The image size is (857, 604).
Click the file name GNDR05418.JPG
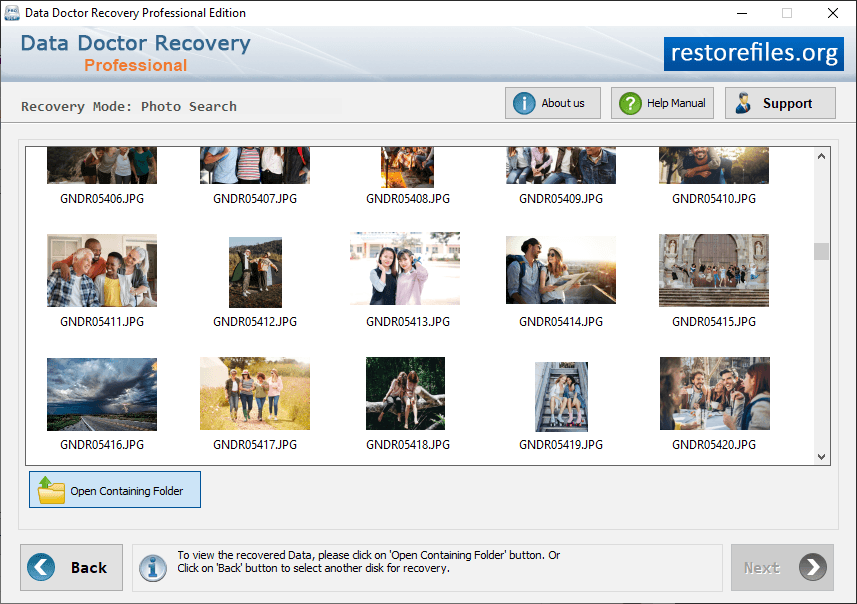point(408,444)
